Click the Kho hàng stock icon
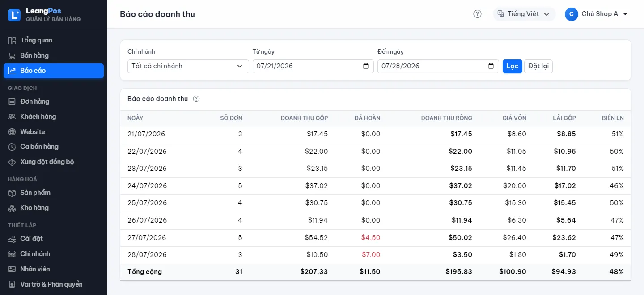644x295 pixels. pos(12,208)
